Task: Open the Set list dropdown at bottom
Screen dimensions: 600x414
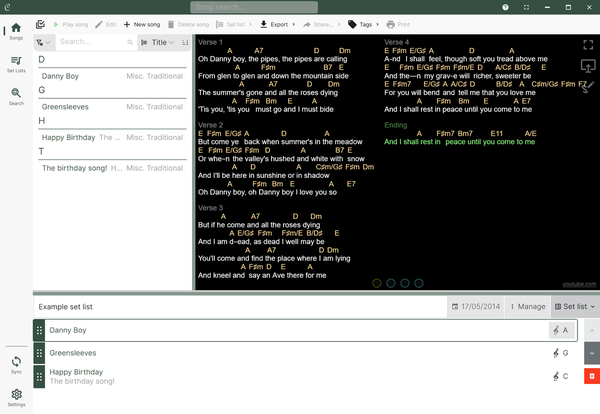Action: click(x=575, y=306)
